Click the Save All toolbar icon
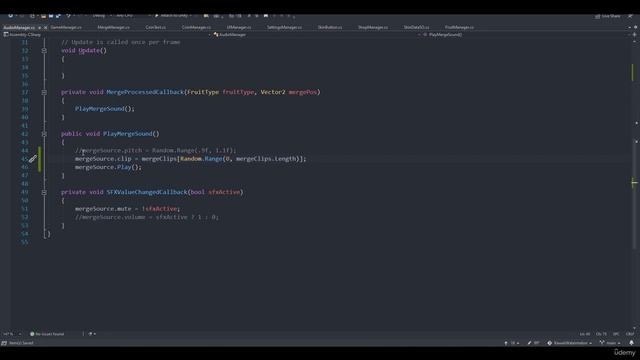 click(58, 16)
